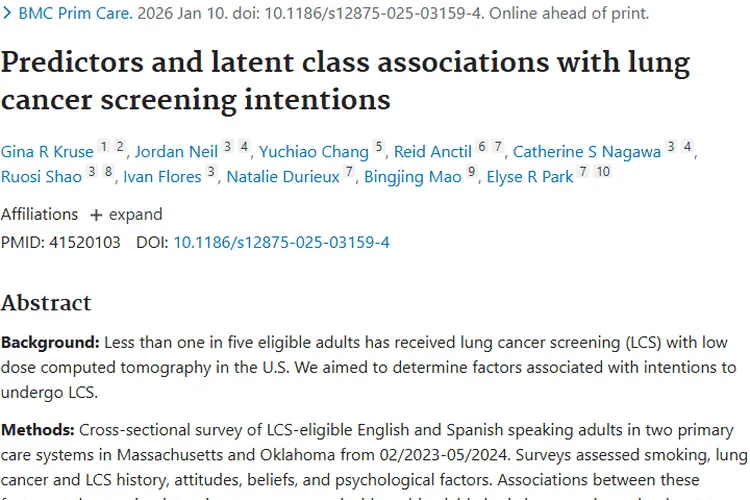
Task: Click affiliation superscript 9 after Bingjing Mao
Action: tap(472, 172)
